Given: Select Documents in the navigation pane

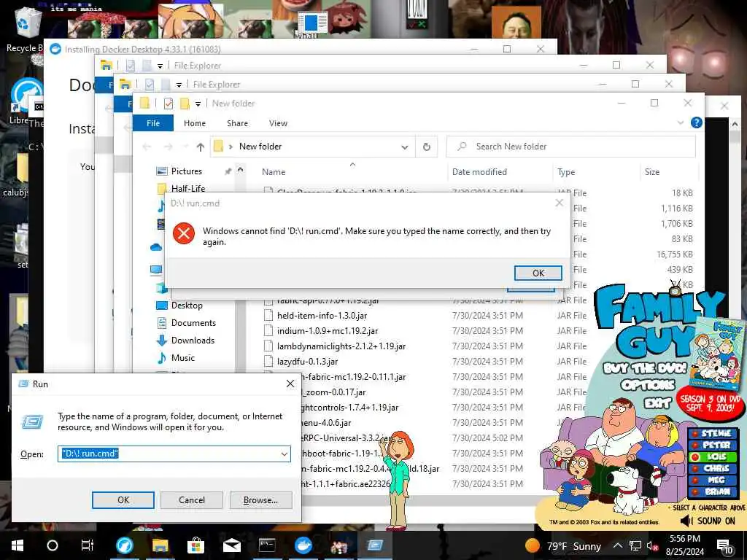Looking at the screenshot, I should coord(193,323).
